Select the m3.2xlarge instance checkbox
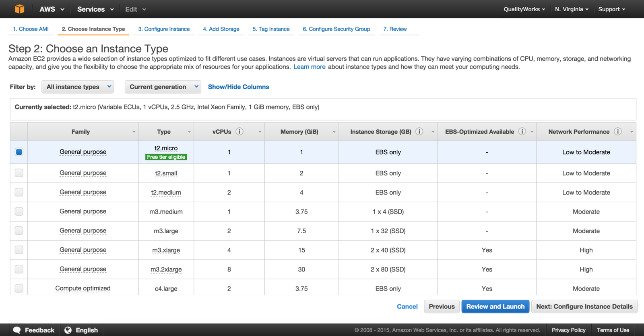This screenshot has width=644, height=336. click(x=19, y=269)
